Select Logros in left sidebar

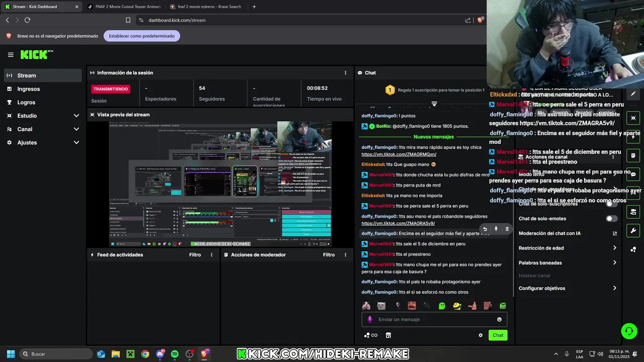coord(43,103)
